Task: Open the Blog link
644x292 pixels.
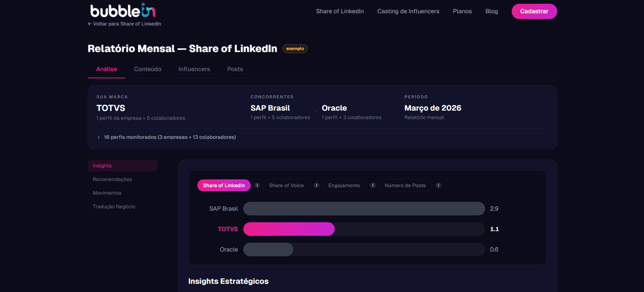Action: tap(491, 11)
